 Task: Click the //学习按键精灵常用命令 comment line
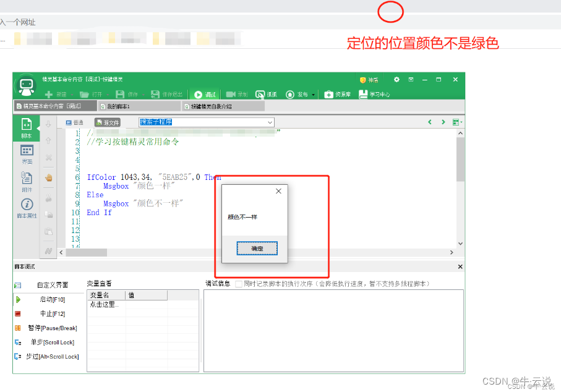click(133, 142)
